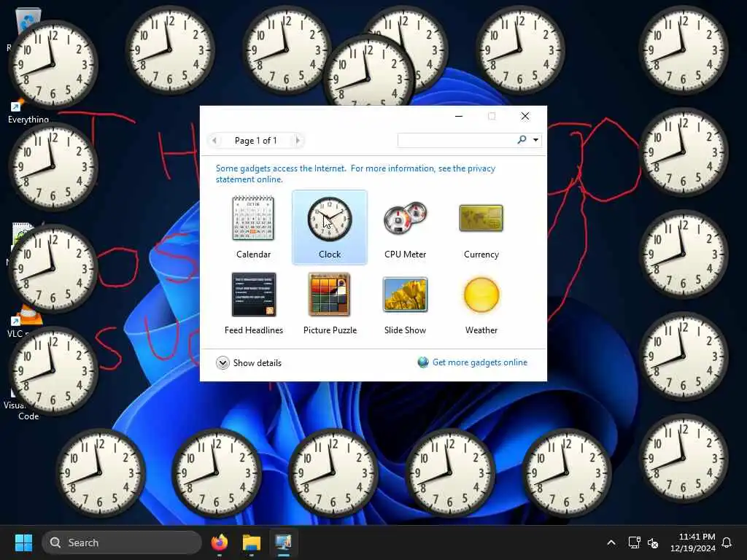Screen dimensions: 747x560
Task: Select the Calendar gadget icon
Action: (253, 218)
